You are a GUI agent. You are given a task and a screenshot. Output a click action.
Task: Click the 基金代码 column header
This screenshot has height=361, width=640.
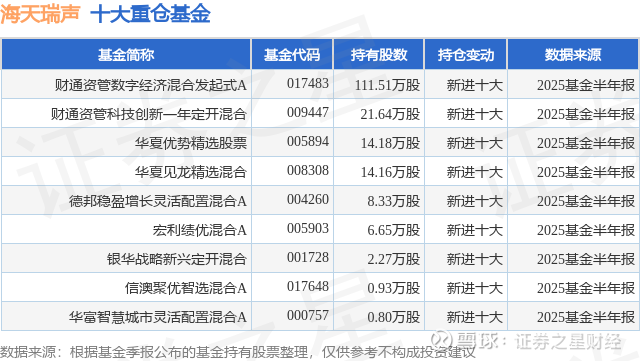pyautogui.click(x=292, y=55)
